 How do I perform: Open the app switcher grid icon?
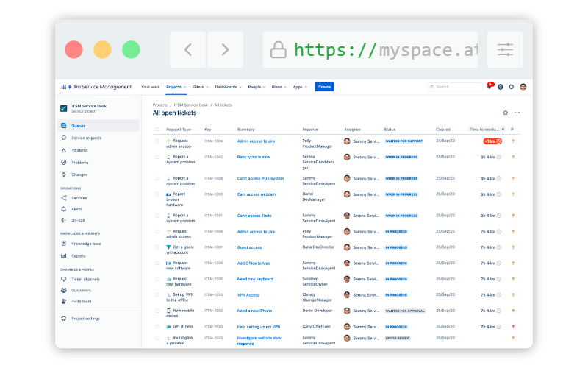click(63, 87)
